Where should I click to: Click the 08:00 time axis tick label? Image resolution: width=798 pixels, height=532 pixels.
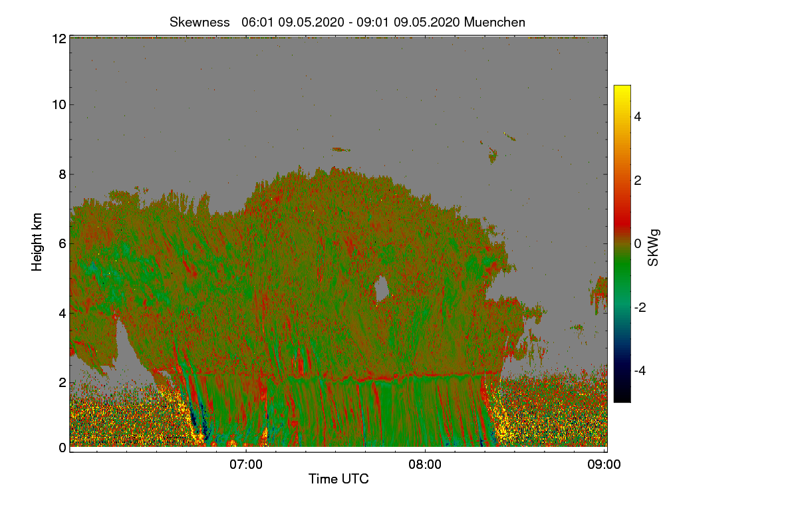point(425,465)
